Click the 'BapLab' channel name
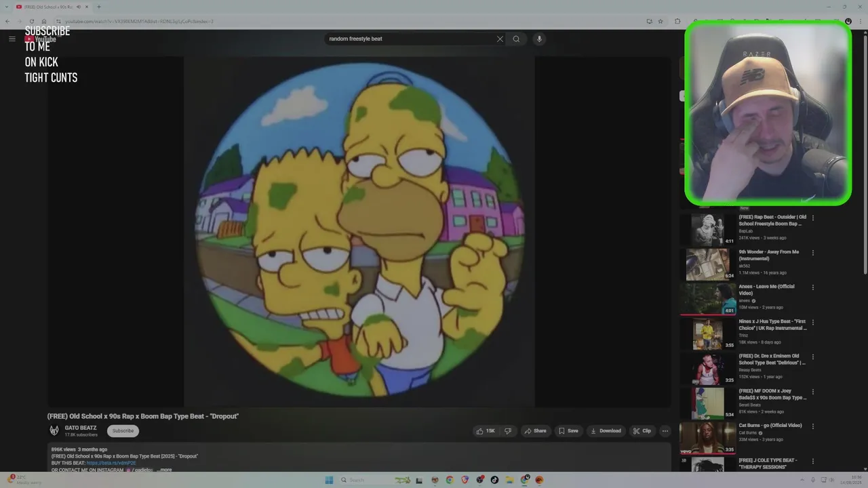Screen dimensions: 868x488 coord(745,231)
